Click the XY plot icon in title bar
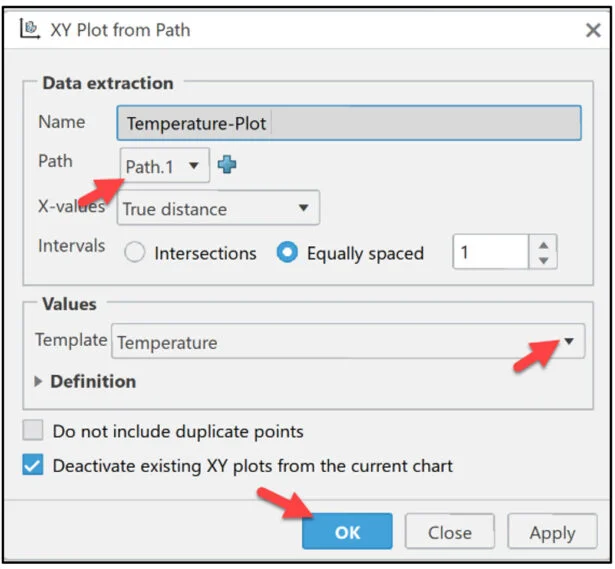615x569 pixels. coord(28,29)
